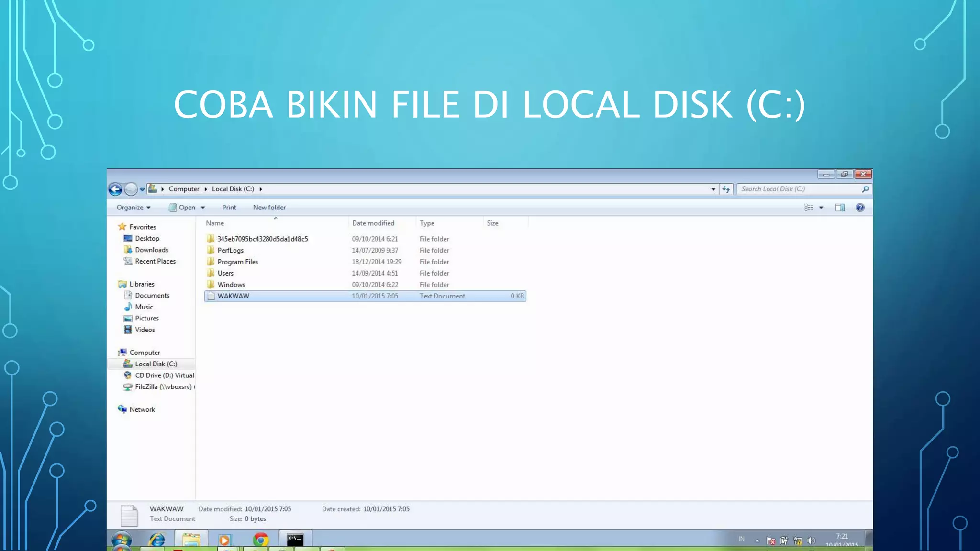
Task: Expand the Open button dropdown arrow
Action: coord(203,208)
